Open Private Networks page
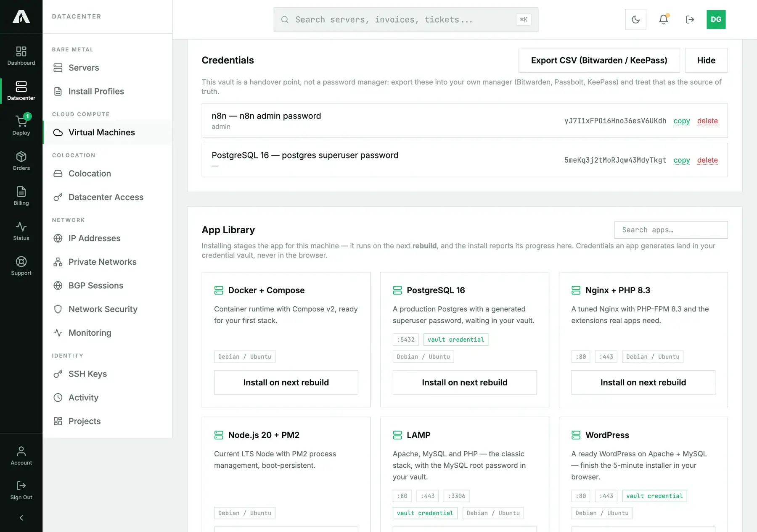The width and height of the screenshot is (757, 532). pyautogui.click(x=107, y=262)
